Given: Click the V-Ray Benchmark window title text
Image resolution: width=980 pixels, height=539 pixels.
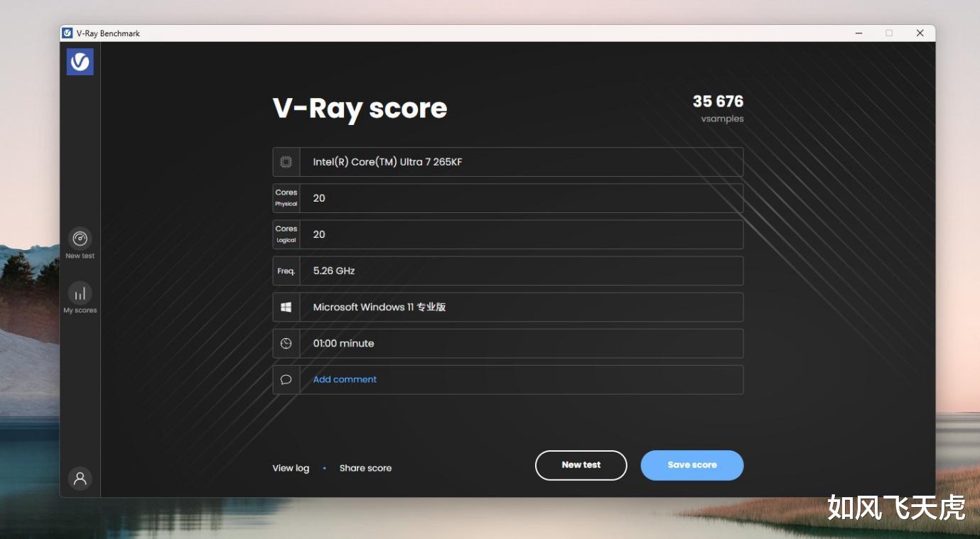Looking at the screenshot, I should coord(108,33).
